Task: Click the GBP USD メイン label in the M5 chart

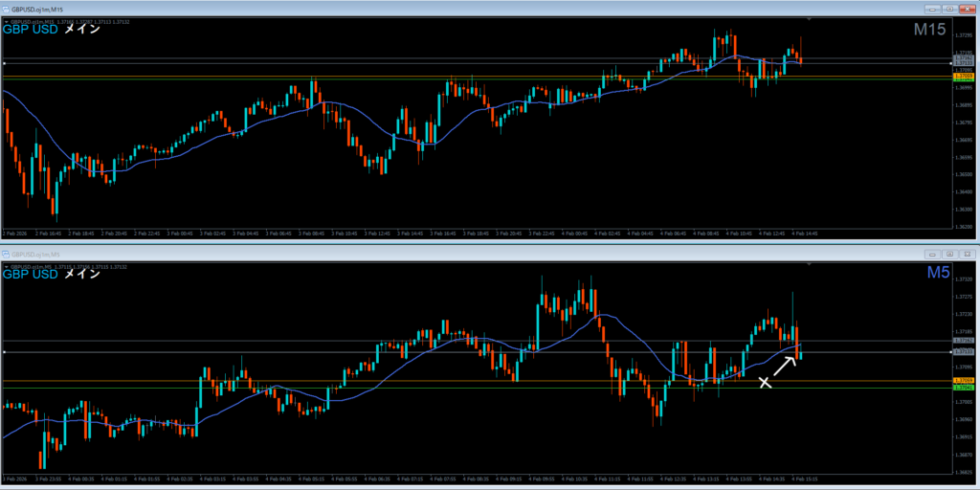Action: click(x=52, y=275)
